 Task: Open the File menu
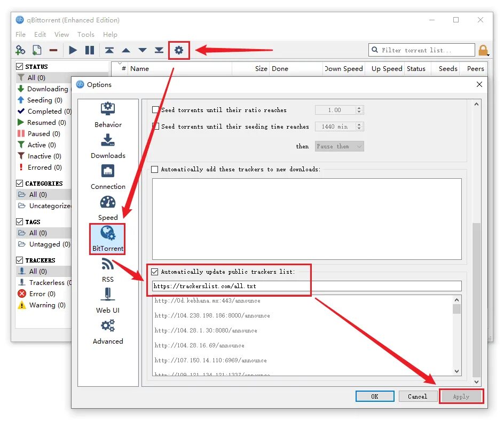pos(21,35)
